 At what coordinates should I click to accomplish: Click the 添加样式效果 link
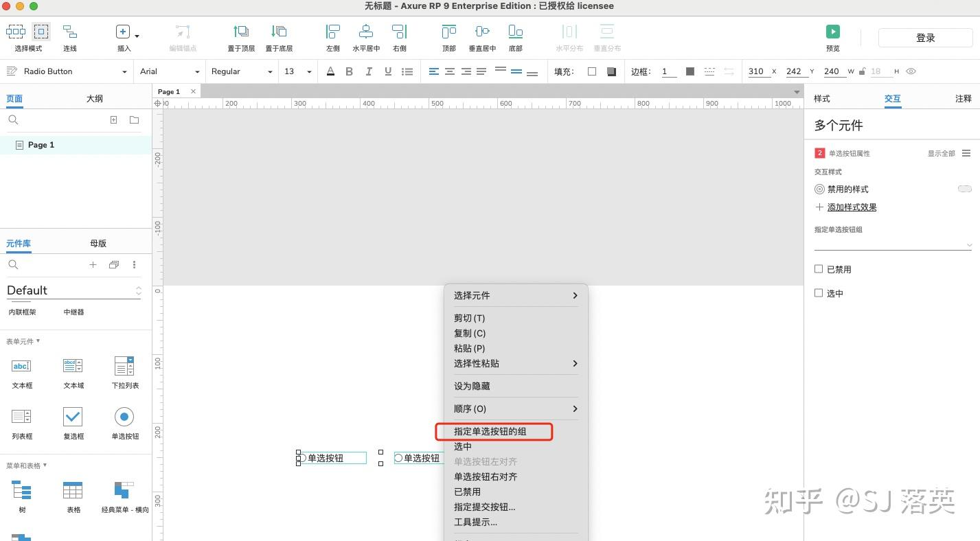pyautogui.click(x=852, y=207)
